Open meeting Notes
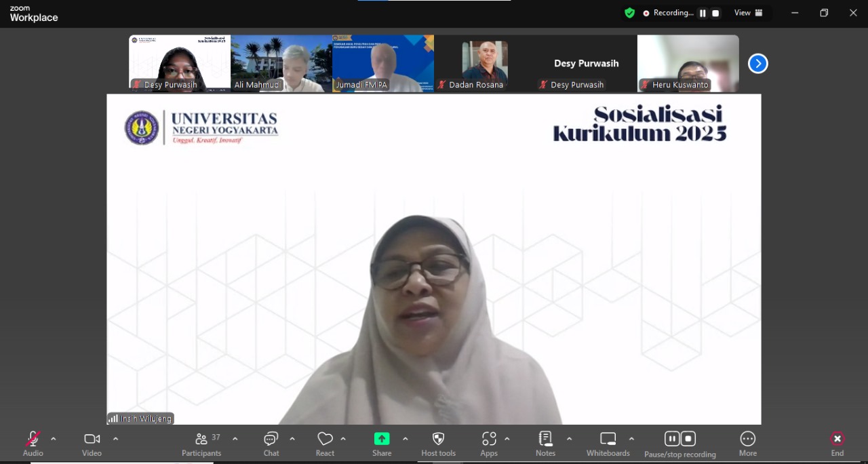 (x=545, y=444)
